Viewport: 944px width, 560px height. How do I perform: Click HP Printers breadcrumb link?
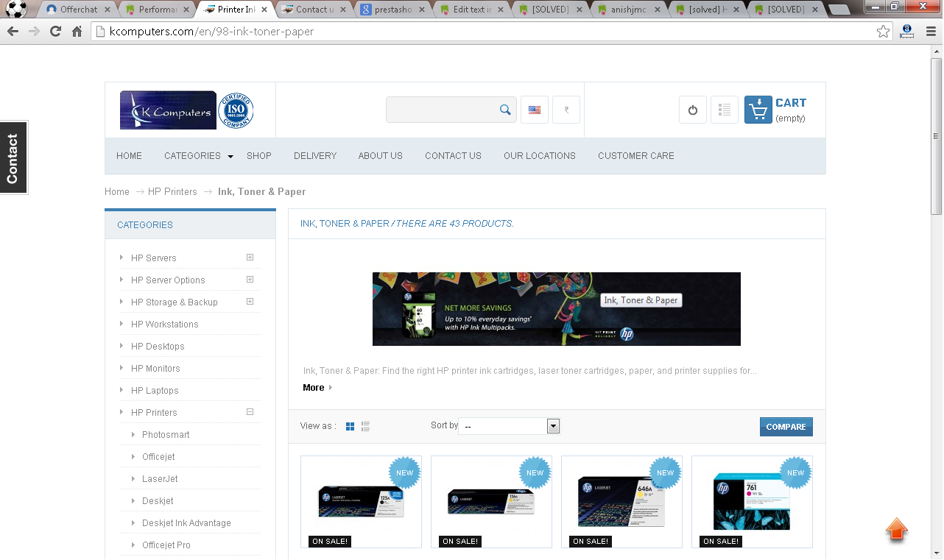pyautogui.click(x=172, y=191)
